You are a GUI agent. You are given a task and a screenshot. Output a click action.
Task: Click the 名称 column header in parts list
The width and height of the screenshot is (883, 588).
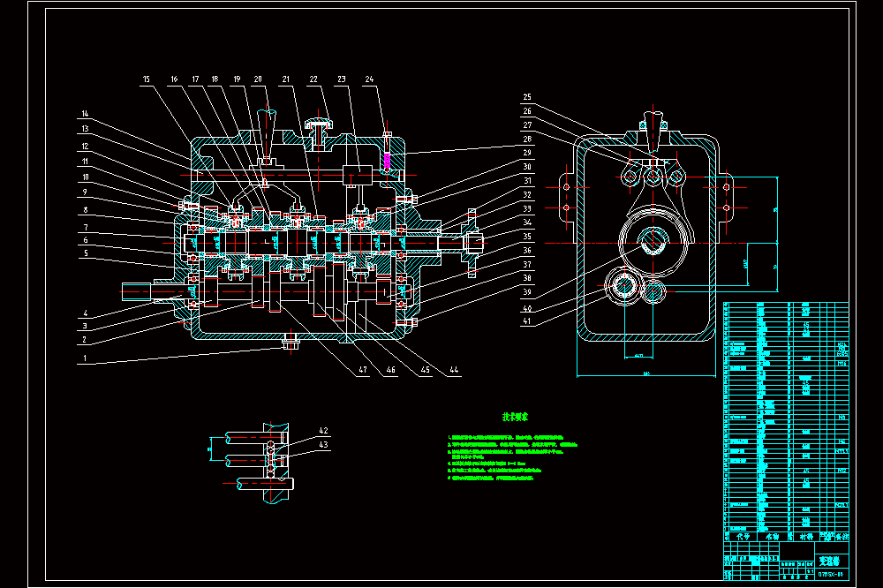coord(772,538)
